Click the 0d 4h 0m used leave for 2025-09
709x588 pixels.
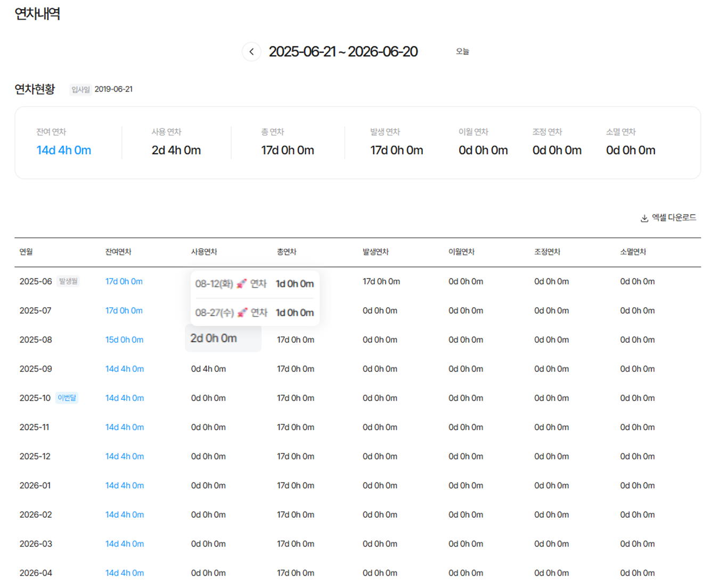(208, 369)
